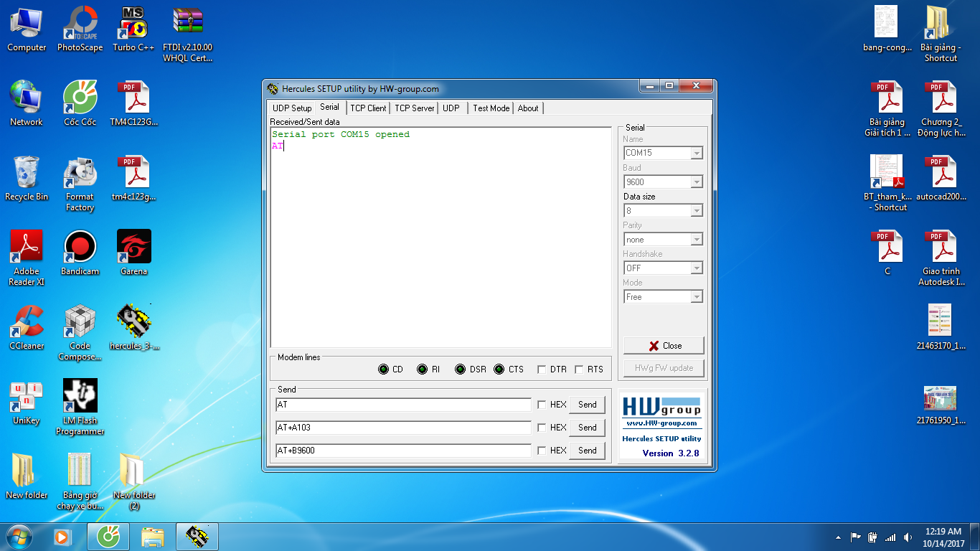The image size is (980, 551).
Task: Select the Giao trinh Autodesk PDF icon
Action: [x=941, y=259]
